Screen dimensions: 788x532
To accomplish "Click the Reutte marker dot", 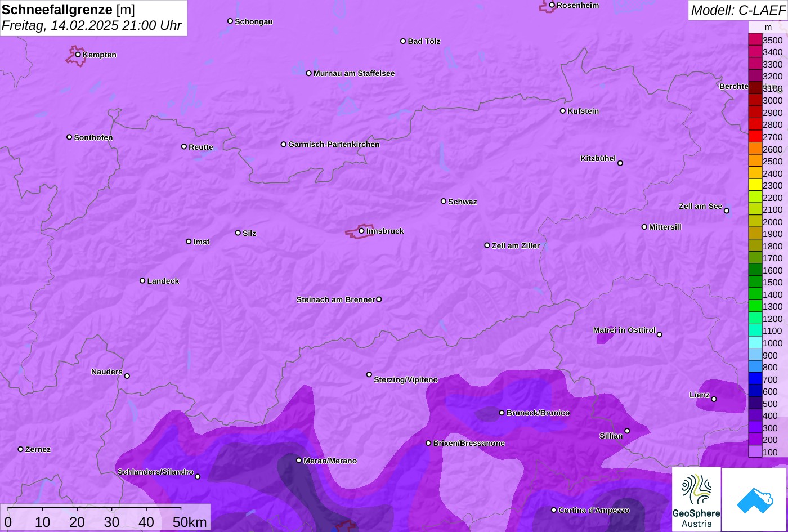I will click(183, 146).
